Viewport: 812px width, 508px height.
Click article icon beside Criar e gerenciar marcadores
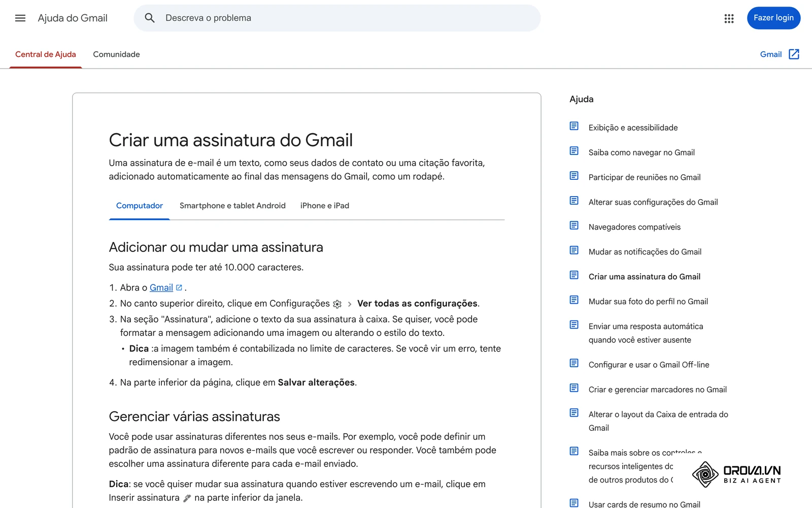[574, 388]
